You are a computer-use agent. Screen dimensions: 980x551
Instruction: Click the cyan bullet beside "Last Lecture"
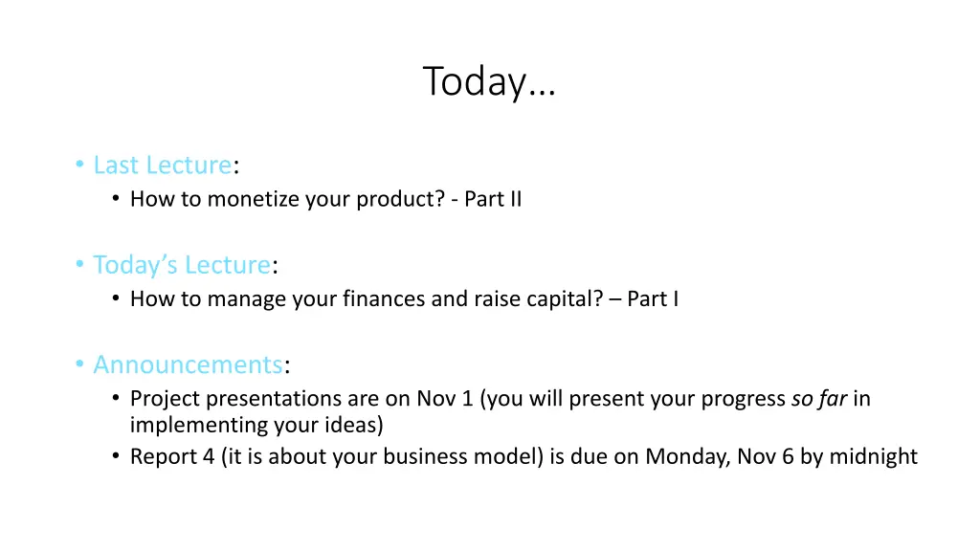coord(79,165)
